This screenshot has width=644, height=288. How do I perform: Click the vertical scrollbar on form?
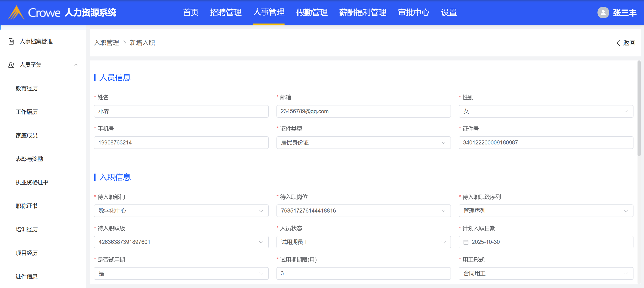point(639,109)
